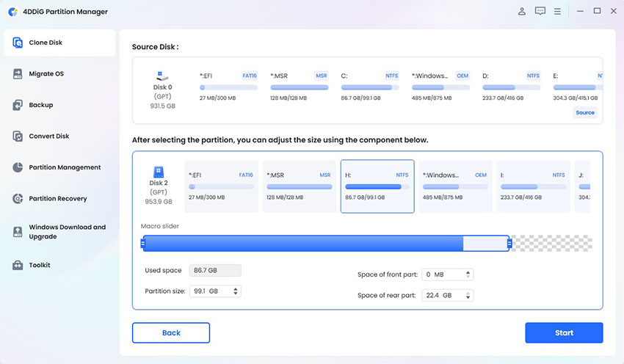This screenshot has height=364, width=624.
Task: Select the I: NTFS target partition
Action: (533, 186)
